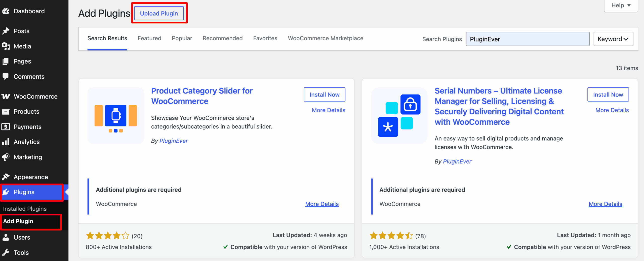
Task: Click the Media icon in sidebar
Action: (x=6, y=46)
